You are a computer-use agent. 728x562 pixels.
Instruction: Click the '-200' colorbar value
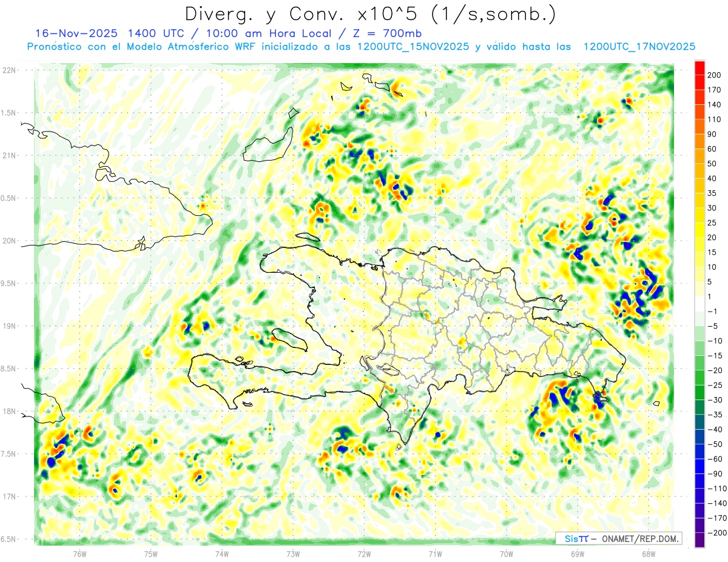(x=716, y=534)
